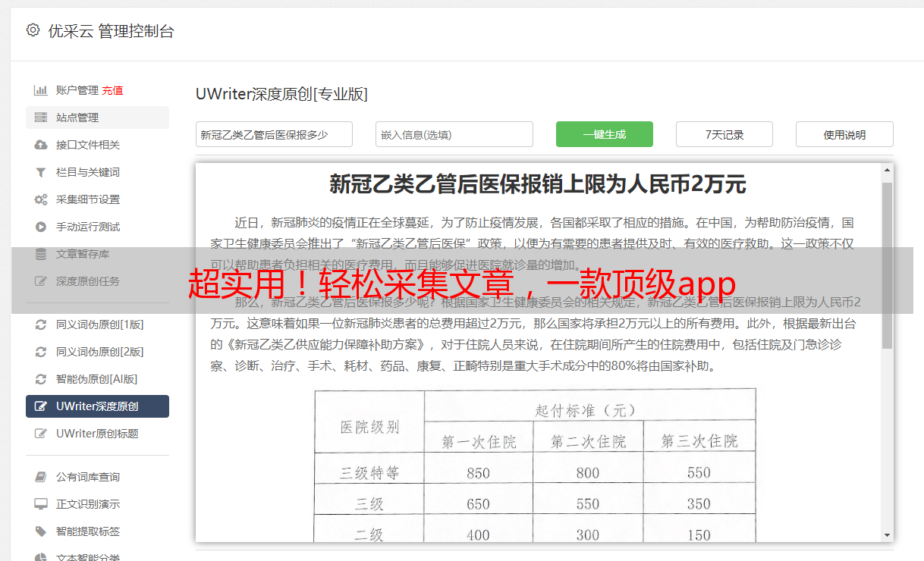Click the cloud icon for 接口文件相关
The height and width of the screenshot is (561, 924).
tap(41, 145)
